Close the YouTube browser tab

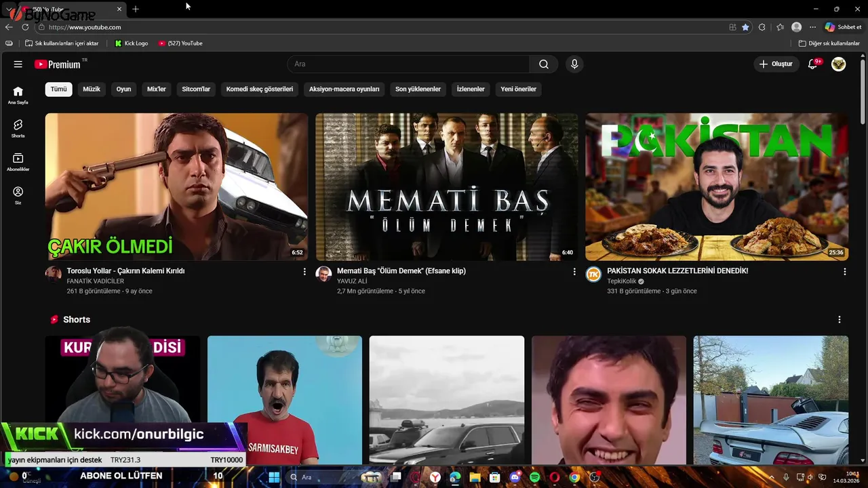pyautogui.click(x=119, y=9)
